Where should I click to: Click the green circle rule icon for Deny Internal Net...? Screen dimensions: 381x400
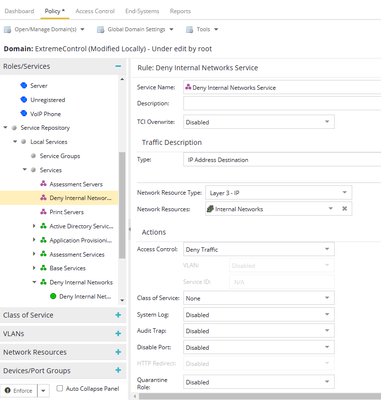pyautogui.click(x=53, y=296)
